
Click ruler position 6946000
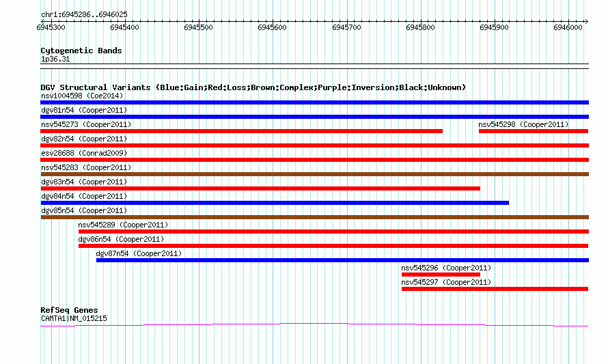568,27
